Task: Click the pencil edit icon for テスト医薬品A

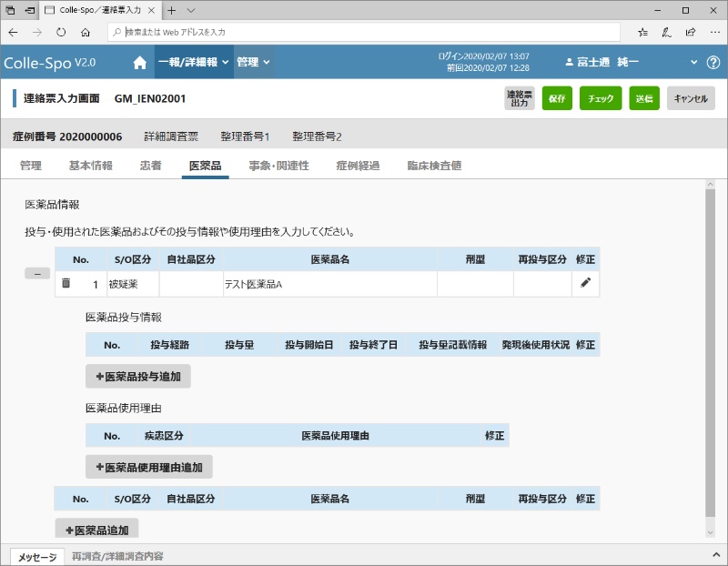Action: coord(585,284)
